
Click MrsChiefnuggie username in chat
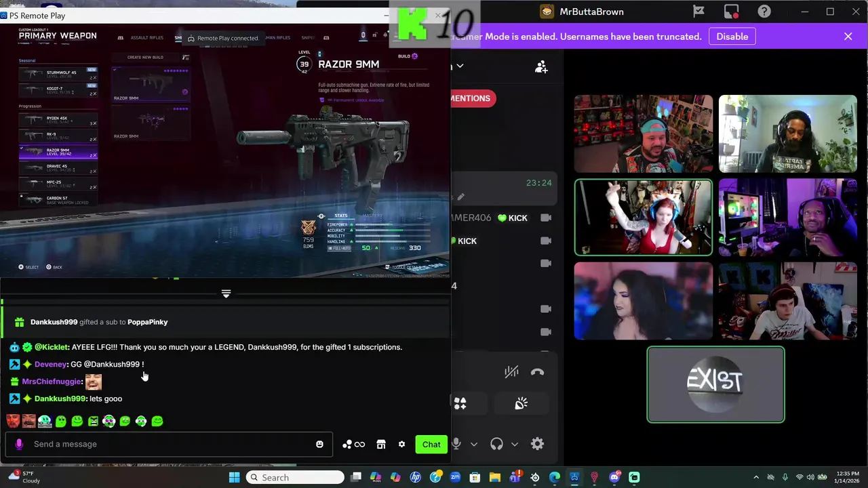[52, 382]
